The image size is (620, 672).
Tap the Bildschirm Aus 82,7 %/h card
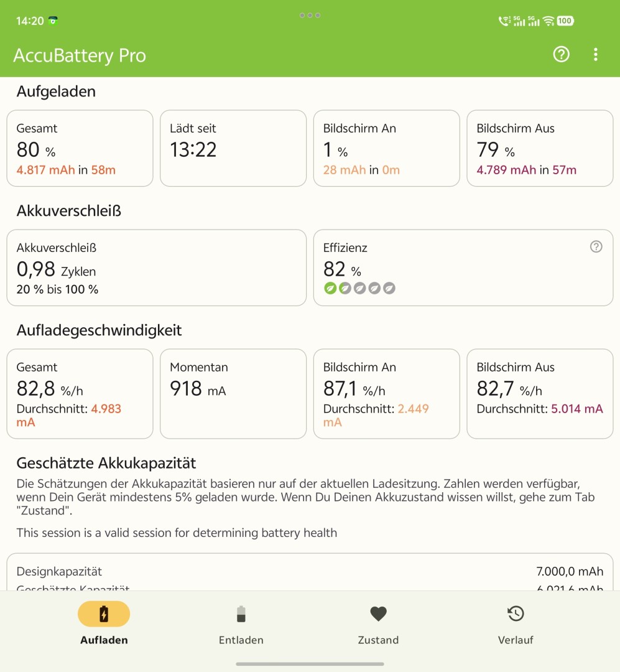[x=540, y=394]
